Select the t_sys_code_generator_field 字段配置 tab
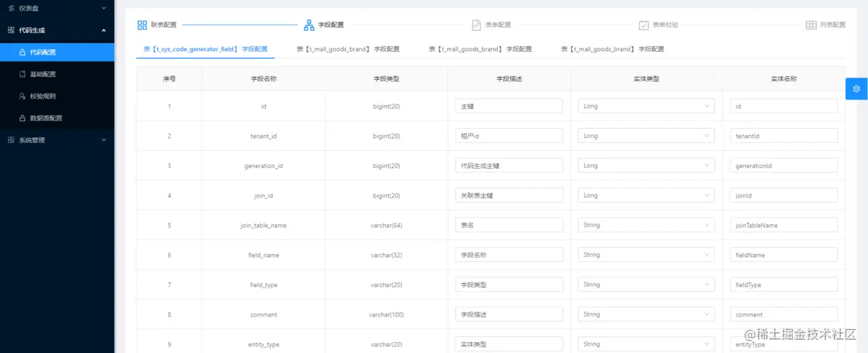The image size is (868, 353). tap(205, 50)
